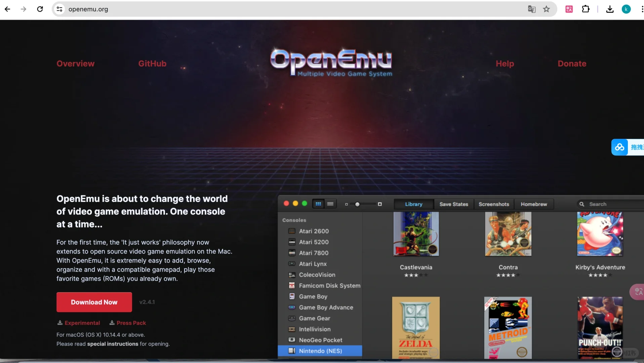Click the Press Pack download link
This screenshot has height=363, width=644.
128,323
